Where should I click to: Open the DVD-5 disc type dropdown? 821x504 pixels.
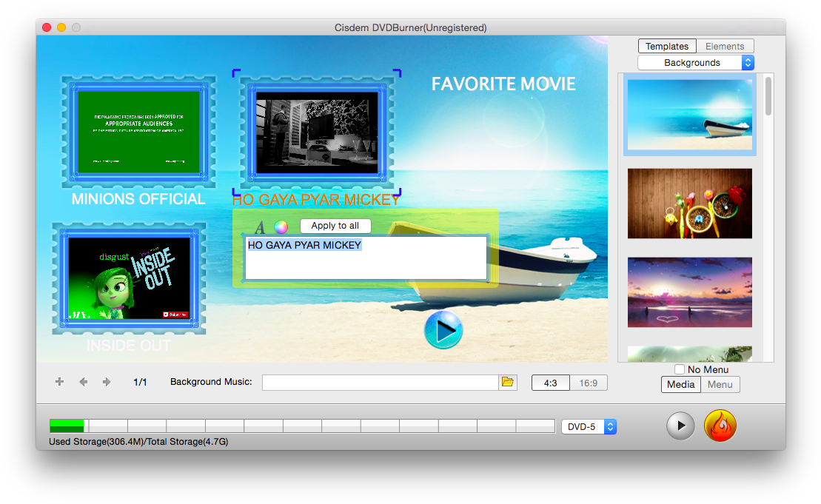point(589,426)
